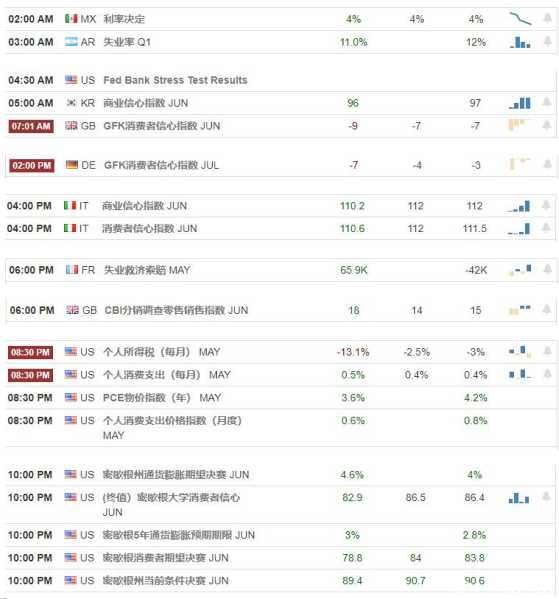Open the bar chart for KR 商业信心指数 JUN
559x599 pixels.
click(x=520, y=103)
